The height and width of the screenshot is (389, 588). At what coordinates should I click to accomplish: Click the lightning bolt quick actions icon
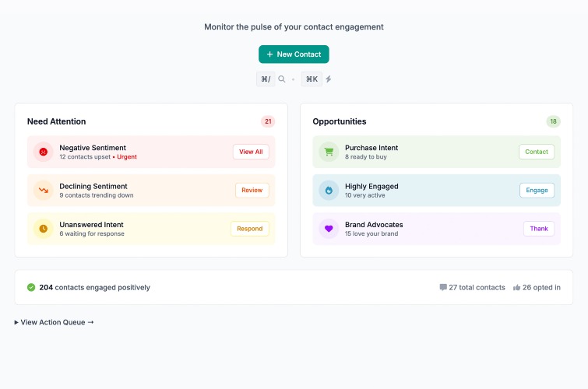pos(329,79)
